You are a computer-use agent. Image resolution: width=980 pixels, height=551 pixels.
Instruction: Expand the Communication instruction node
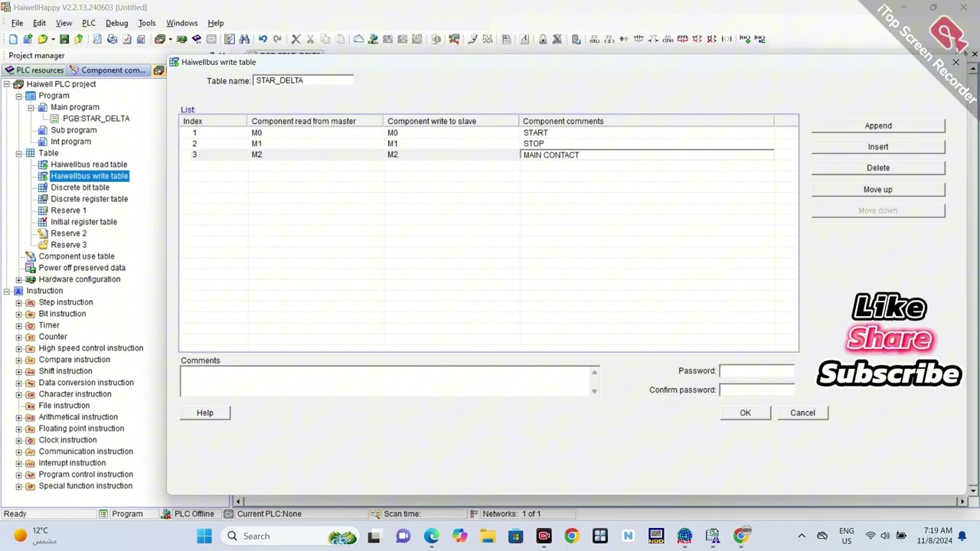pyautogui.click(x=19, y=452)
